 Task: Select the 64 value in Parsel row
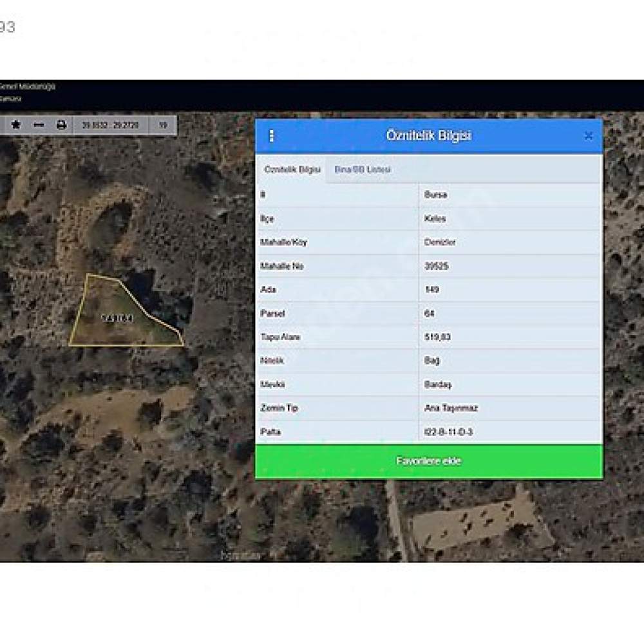point(429,314)
